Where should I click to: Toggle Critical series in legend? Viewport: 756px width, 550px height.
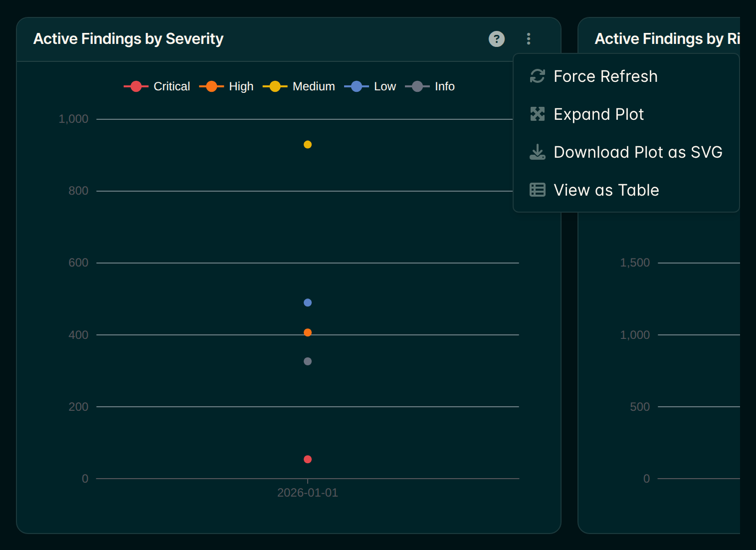(157, 86)
